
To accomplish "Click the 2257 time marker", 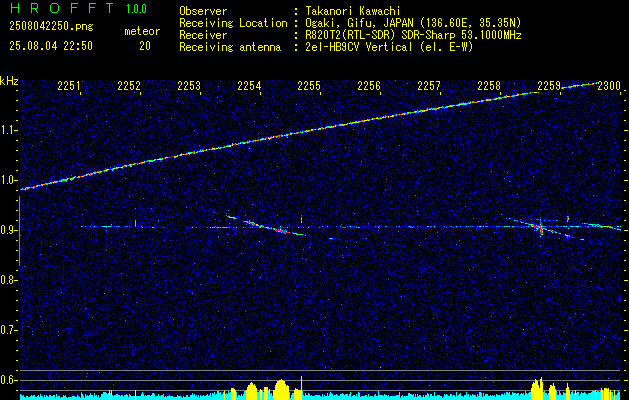I will 429,86.
